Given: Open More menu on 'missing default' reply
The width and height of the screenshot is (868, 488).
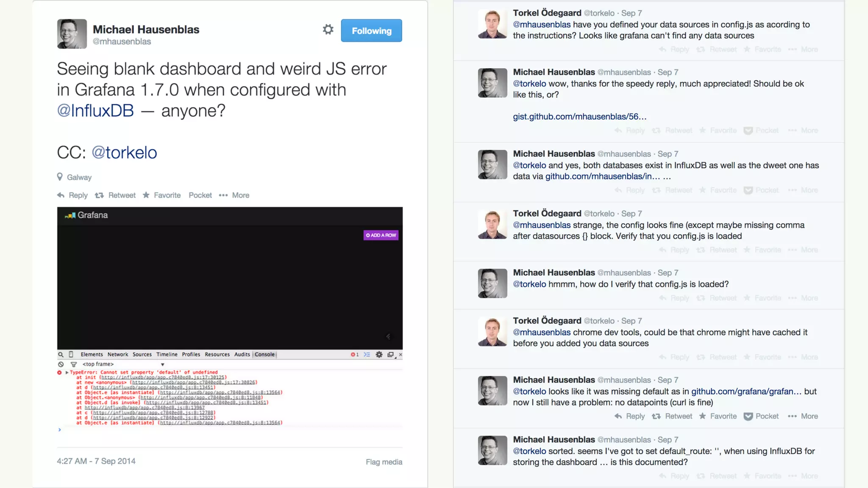Looking at the screenshot, I should tap(803, 416).
